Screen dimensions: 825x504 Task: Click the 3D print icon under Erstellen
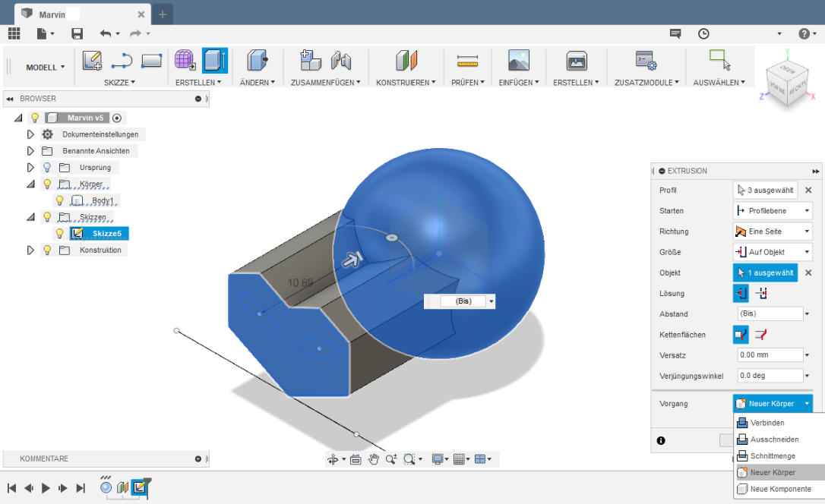(576, 61)
